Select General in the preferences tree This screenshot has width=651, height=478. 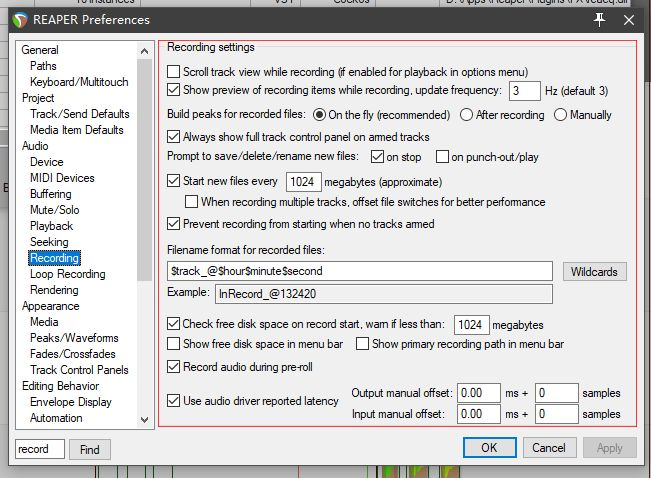tap(40, 50)
